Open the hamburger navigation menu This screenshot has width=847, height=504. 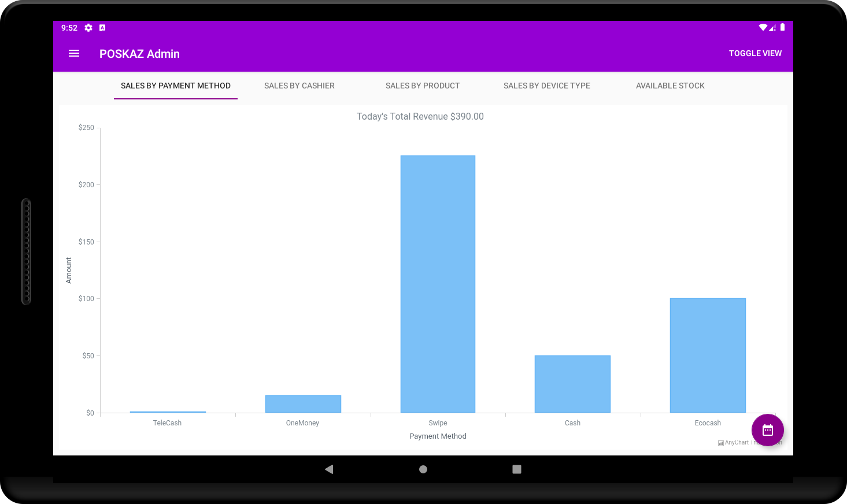[74, 54]
